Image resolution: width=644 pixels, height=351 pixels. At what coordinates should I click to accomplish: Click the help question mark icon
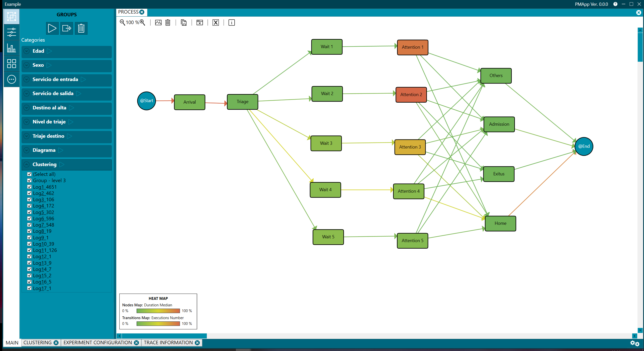click(x=615, y=4)
